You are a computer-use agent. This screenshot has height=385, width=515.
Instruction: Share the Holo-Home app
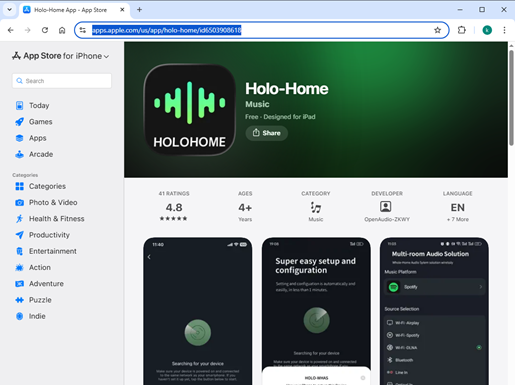point(267,133)
